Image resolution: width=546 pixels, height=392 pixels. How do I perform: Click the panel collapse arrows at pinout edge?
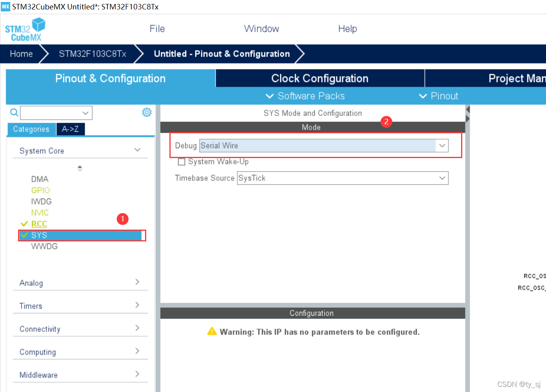(468, 114)
